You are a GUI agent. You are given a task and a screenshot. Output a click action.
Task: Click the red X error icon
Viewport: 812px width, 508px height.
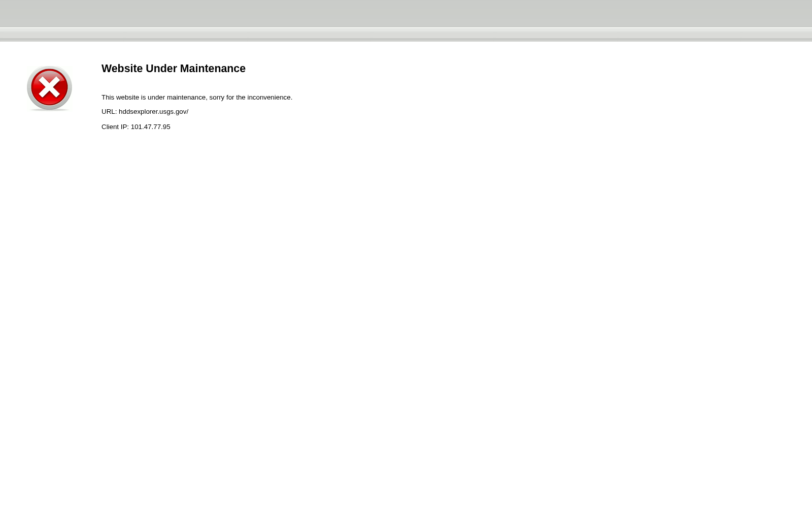49,88
